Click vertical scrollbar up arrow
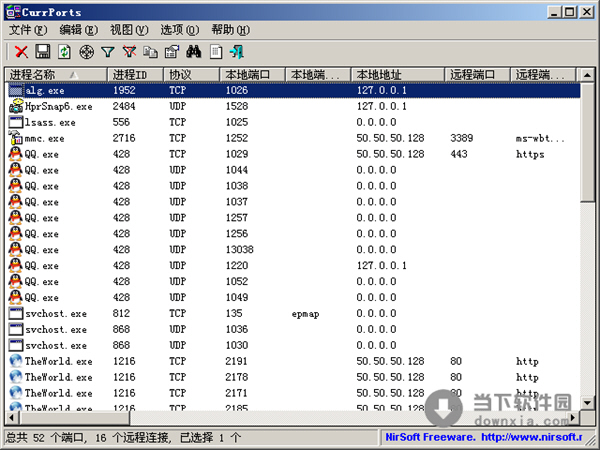This screenshot has width=600, height=450. pos(587,75)
